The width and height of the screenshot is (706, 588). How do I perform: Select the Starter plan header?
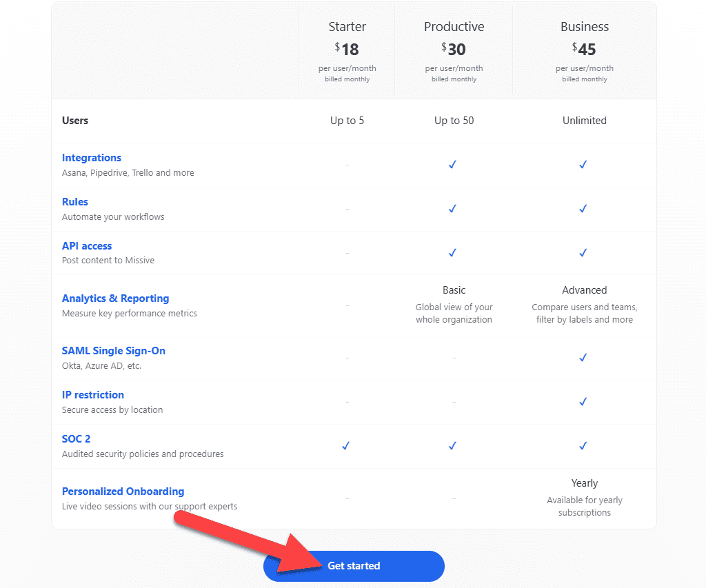pyautogui.click(x=347, y=27)
